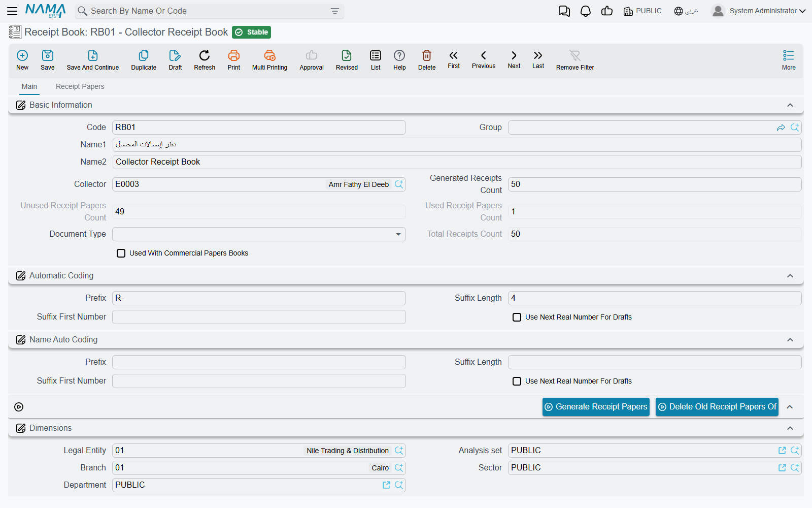Screen dimensions: 812x508
Task: Open the chat messages icon
Action: tap(564, 11)
